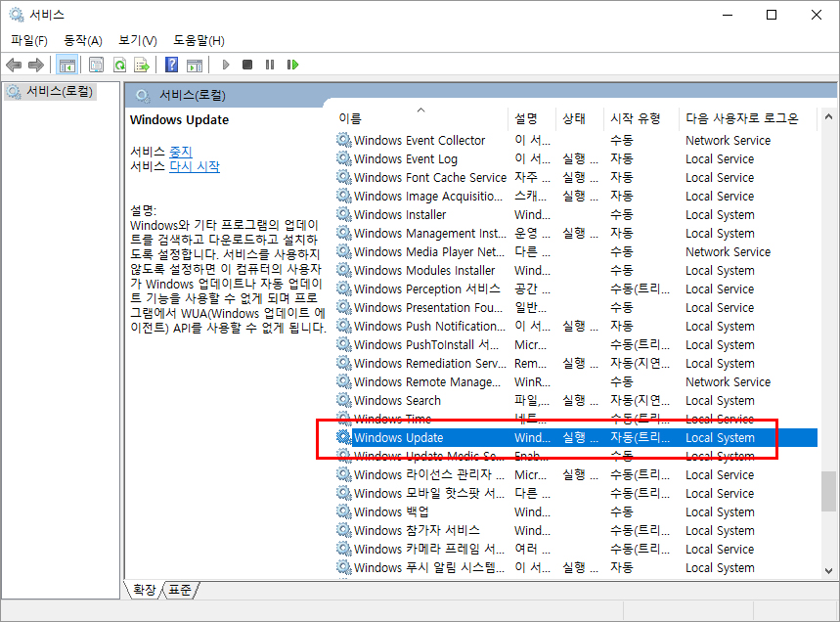Click the Refresh toolbar icon
The height and width of the screenshot is (622, 840).
(x=119, y=66)
